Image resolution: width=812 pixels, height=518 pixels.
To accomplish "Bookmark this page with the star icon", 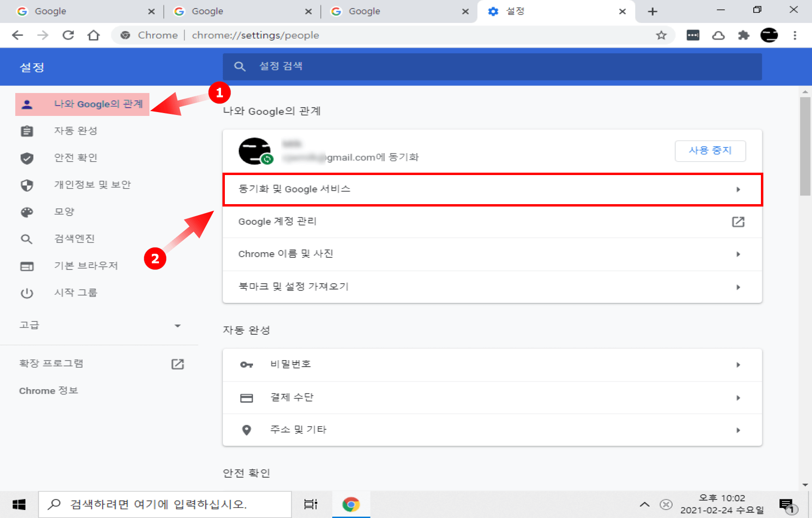I will coord(661,35).
